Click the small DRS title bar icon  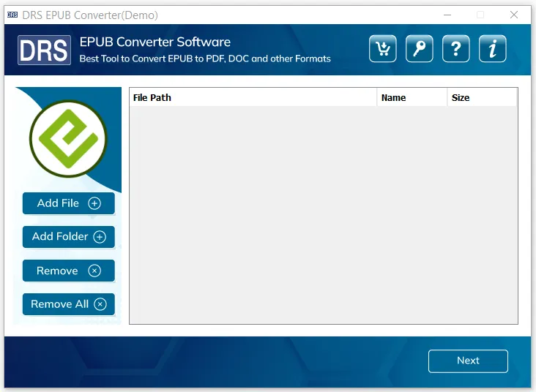pyautogui.click(x=12, y=15)
